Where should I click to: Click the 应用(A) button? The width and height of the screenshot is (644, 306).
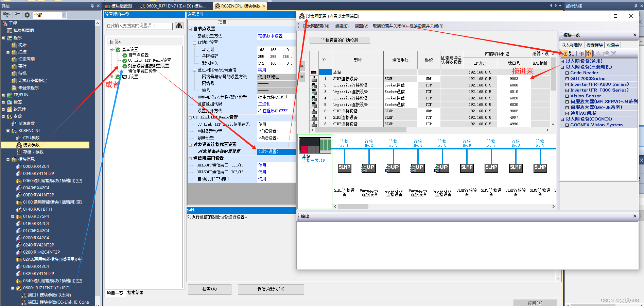pyautogui.click(x=535, y=303)
